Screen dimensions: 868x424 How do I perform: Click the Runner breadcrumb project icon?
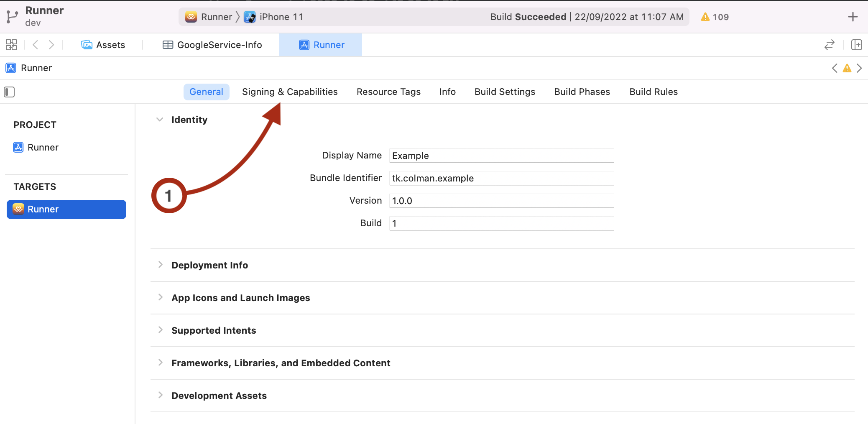click(x=11, y=68)
